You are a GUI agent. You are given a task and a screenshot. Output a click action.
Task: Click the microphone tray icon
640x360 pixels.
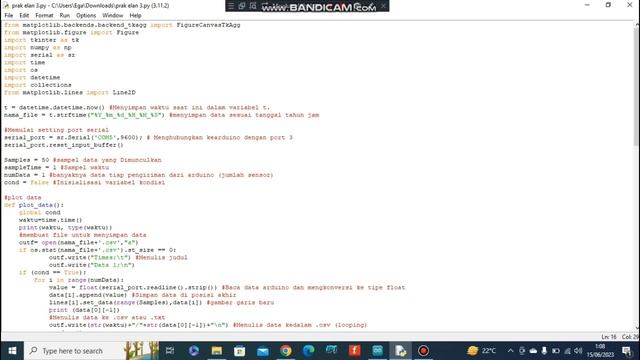(x=544, y=351)
